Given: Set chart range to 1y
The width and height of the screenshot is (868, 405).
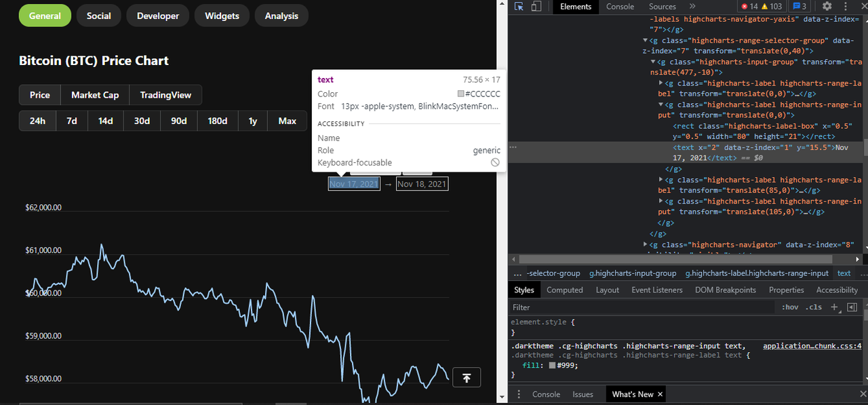Looking at the screenshot, I should point(253,121).
